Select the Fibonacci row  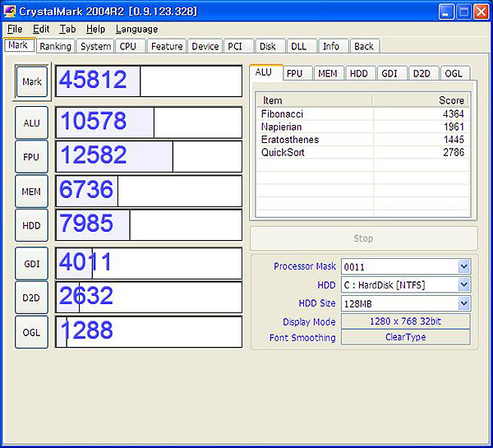(363, 114)
